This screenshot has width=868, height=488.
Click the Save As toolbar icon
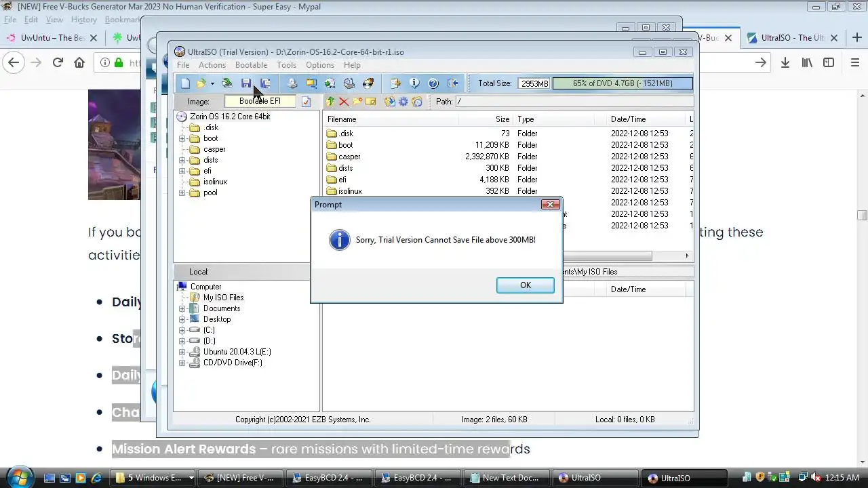(x=265, y=83)
